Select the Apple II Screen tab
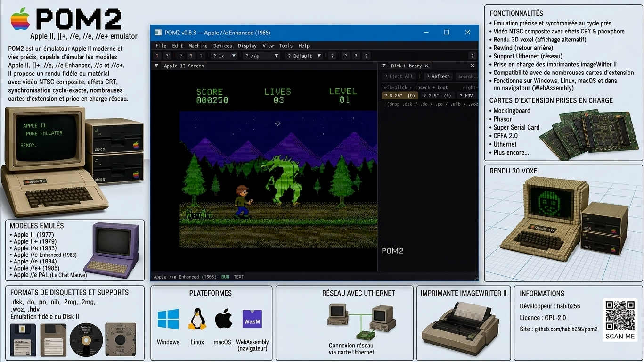 point(184,66)
